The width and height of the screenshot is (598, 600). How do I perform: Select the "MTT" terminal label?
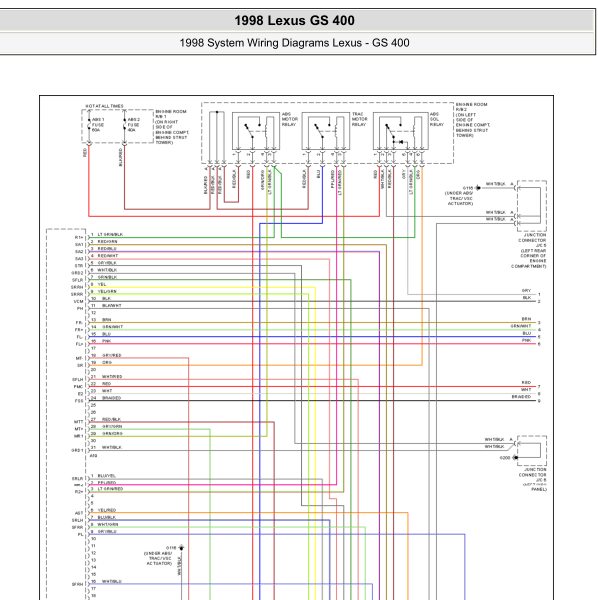coord(78,422)
